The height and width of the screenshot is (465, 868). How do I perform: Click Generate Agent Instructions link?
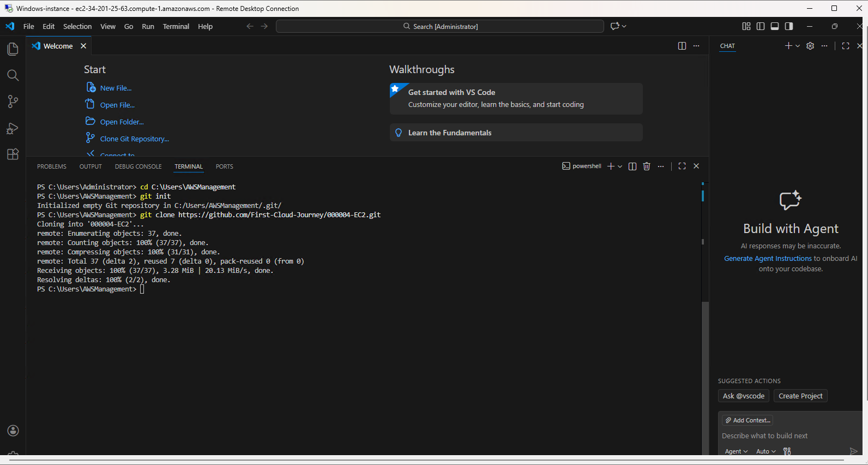point(768,258)
